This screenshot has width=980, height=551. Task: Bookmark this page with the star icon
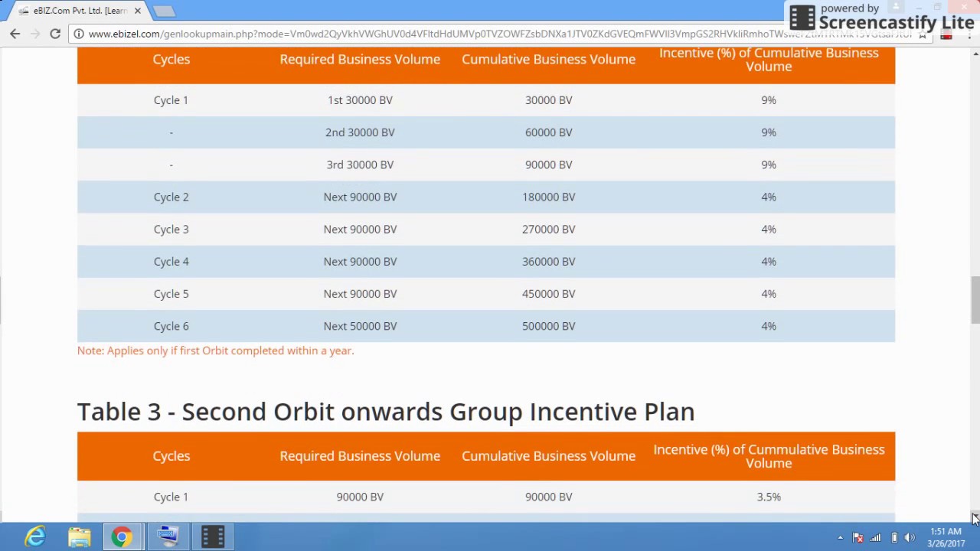(x=923, y=34)
